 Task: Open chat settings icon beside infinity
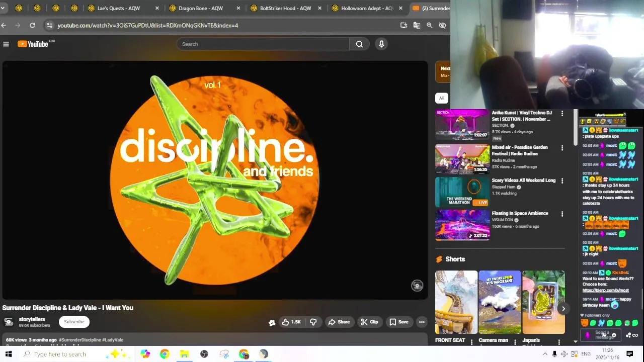point(628,335)
